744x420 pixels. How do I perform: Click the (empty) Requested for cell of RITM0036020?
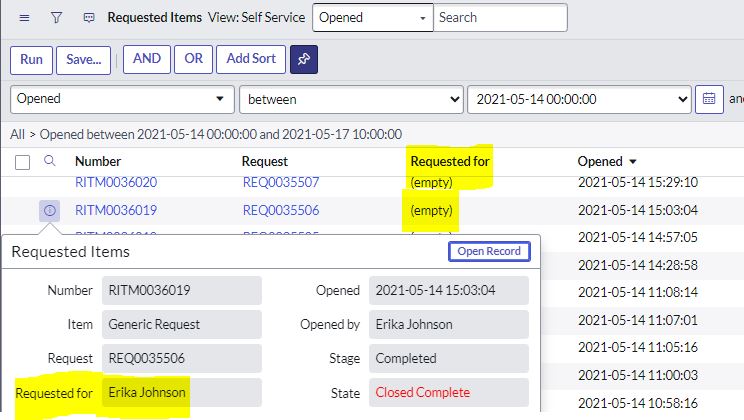[431, 182]
